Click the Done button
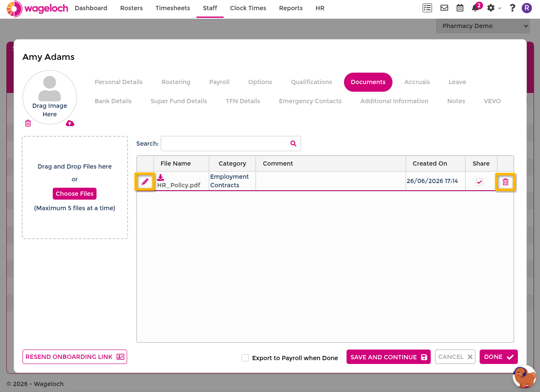The height and width of the screenshot is (392, 540). click(499, 357)
